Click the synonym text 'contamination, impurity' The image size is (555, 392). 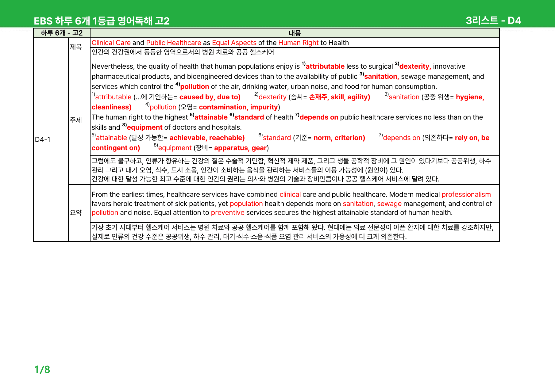click(x=238, y=107)
